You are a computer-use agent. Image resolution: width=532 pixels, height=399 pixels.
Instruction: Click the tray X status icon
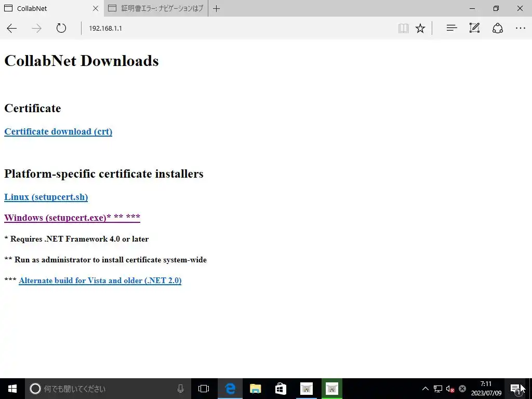[462, 389]
